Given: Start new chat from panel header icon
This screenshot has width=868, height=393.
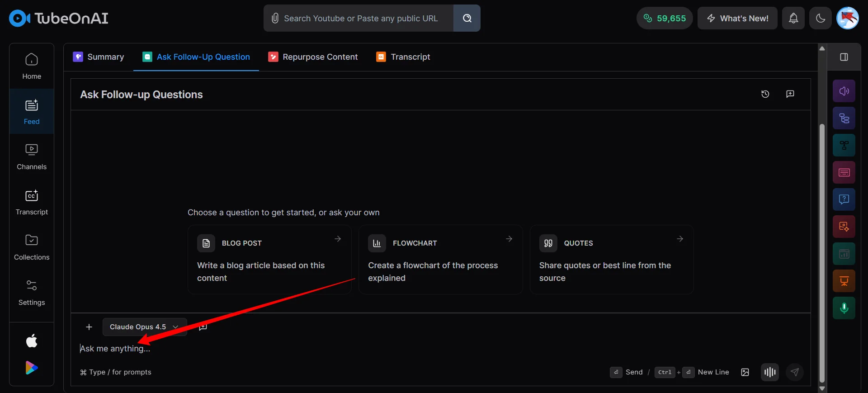Looking at the screenshot, I should coord(790,94).
